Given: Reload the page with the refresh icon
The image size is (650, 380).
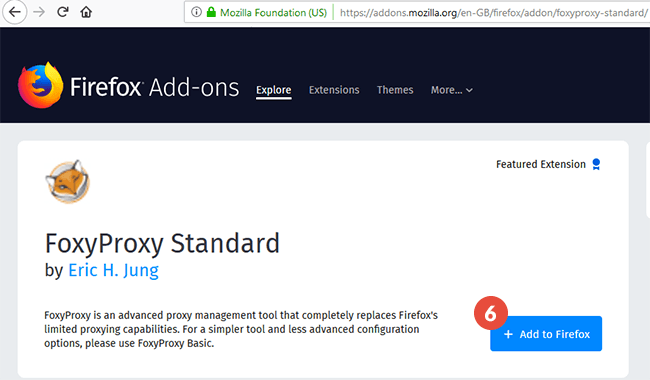Looking at the screenshot, I should [63, 12].
